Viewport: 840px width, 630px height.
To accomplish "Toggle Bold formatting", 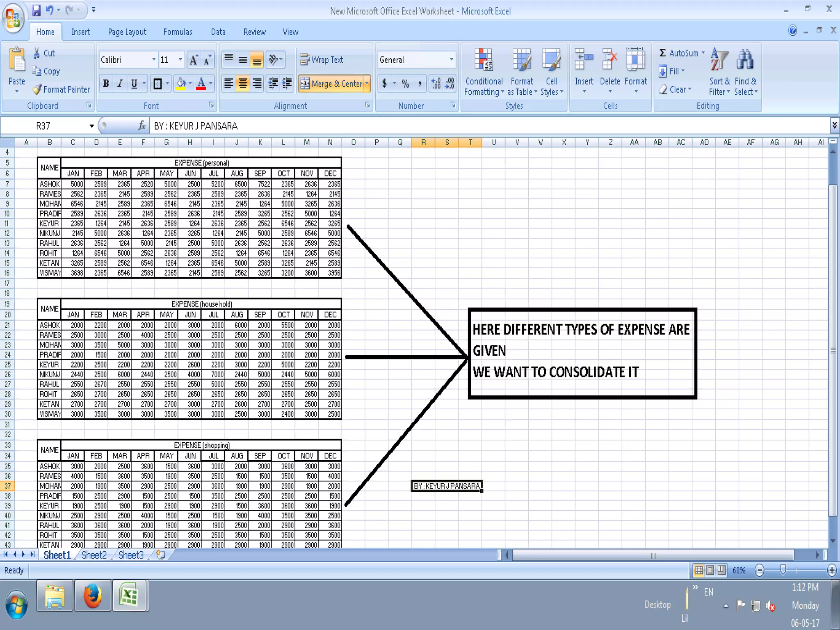I will (x=106, y=84).
